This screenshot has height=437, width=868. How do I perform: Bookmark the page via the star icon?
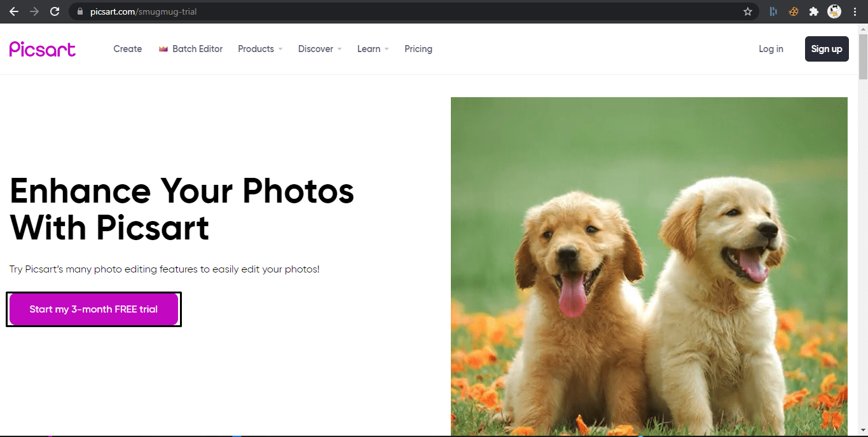(748, 11)
